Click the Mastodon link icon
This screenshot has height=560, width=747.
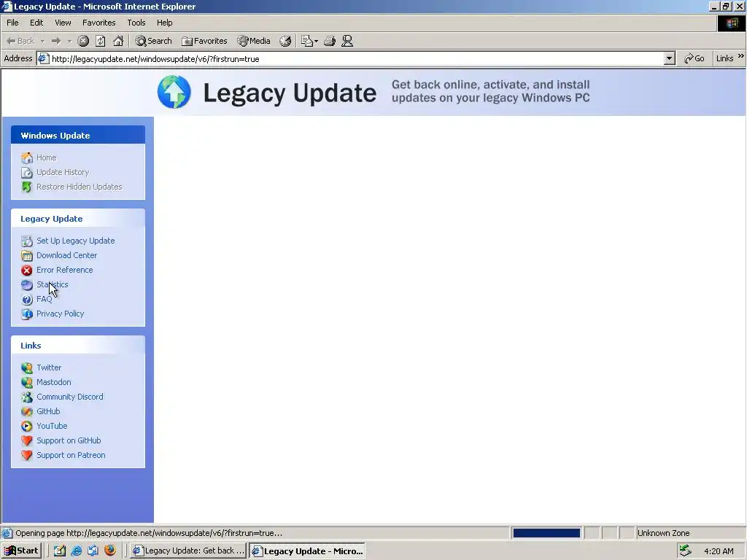click(x=27, y=382)
